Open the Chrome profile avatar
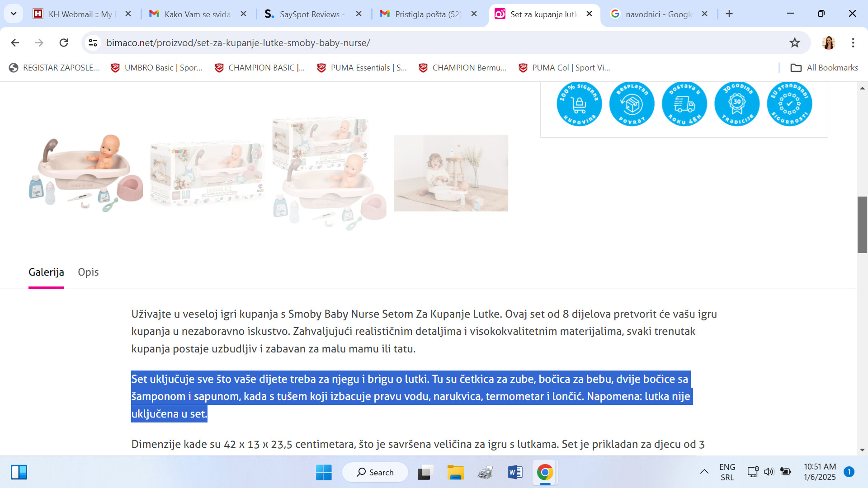Screen dimensions: 868x488 tap(828, 42)
